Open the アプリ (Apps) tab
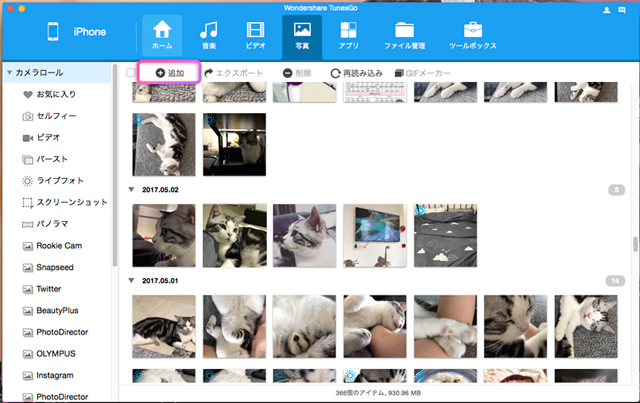Screen dimensions: 640x403 click(348, 36)
